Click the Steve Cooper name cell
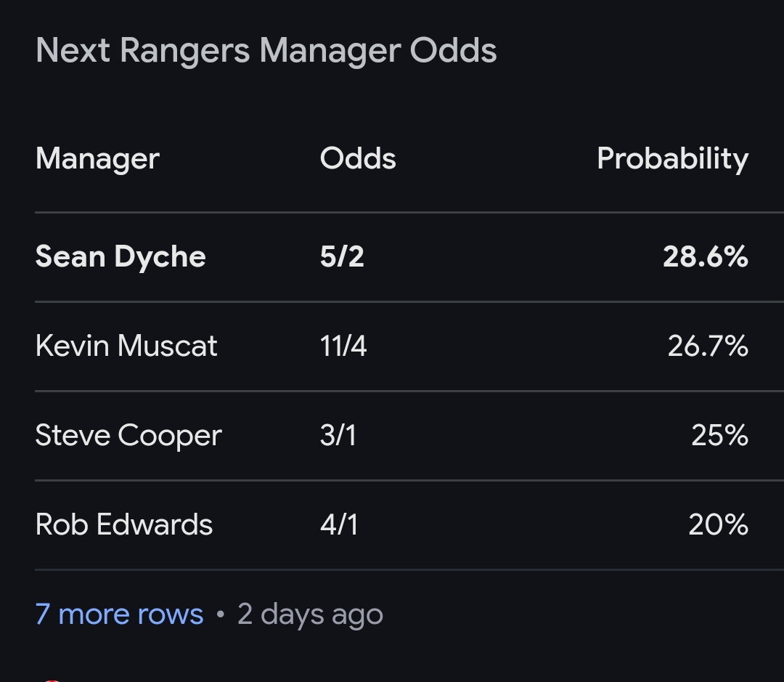 point(128,436)
